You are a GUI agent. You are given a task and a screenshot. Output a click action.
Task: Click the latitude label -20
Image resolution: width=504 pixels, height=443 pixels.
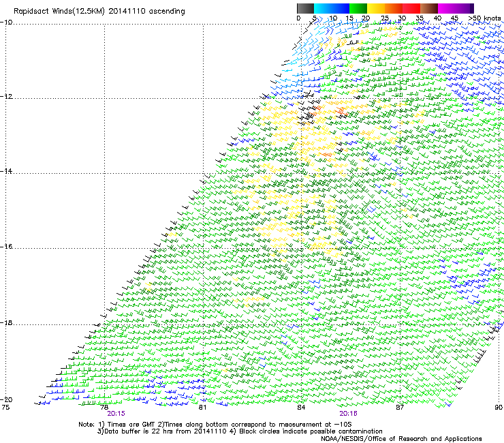6,399
